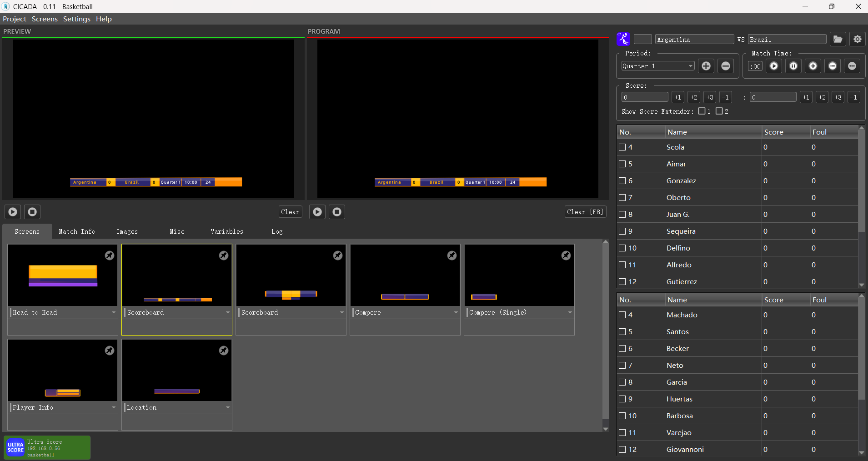
Task: Open the Screens menu
Action: pyautogui.click(x=45, y=19)
